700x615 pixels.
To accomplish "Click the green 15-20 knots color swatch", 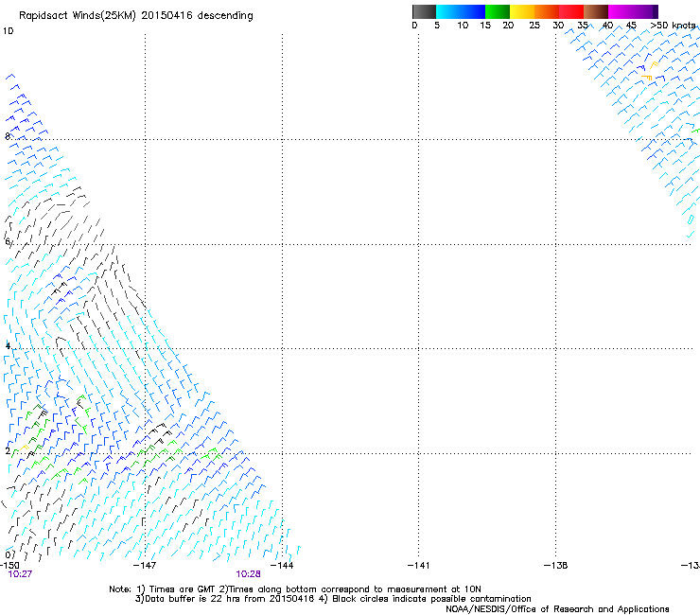I will pyautogui.click(x=498, y=11).
